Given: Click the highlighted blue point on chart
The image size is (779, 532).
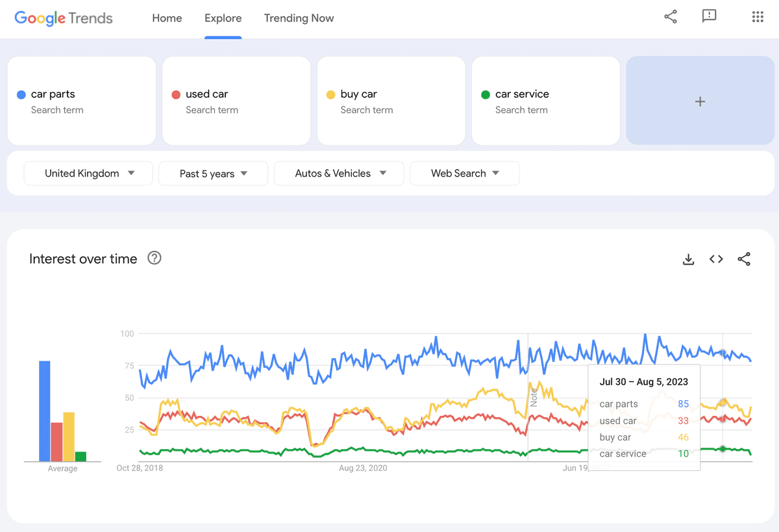Looking at the screenshot, I should (x=723, y=353).
